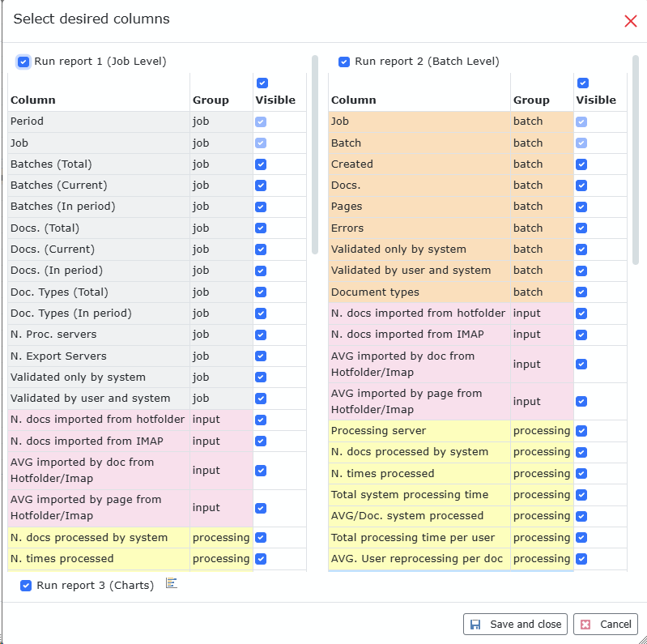647x644 pixels.
Task: Close the Select desired columns dialog
Action: pyautogui.click(x=630, y=21)
